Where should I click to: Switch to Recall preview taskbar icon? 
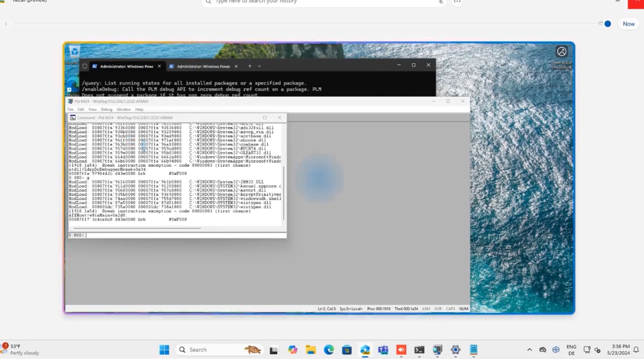365,350
